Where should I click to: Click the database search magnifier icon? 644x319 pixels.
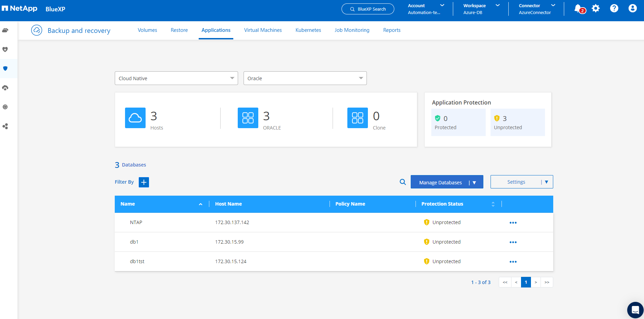pyautogui.click(x=403, y=182)
